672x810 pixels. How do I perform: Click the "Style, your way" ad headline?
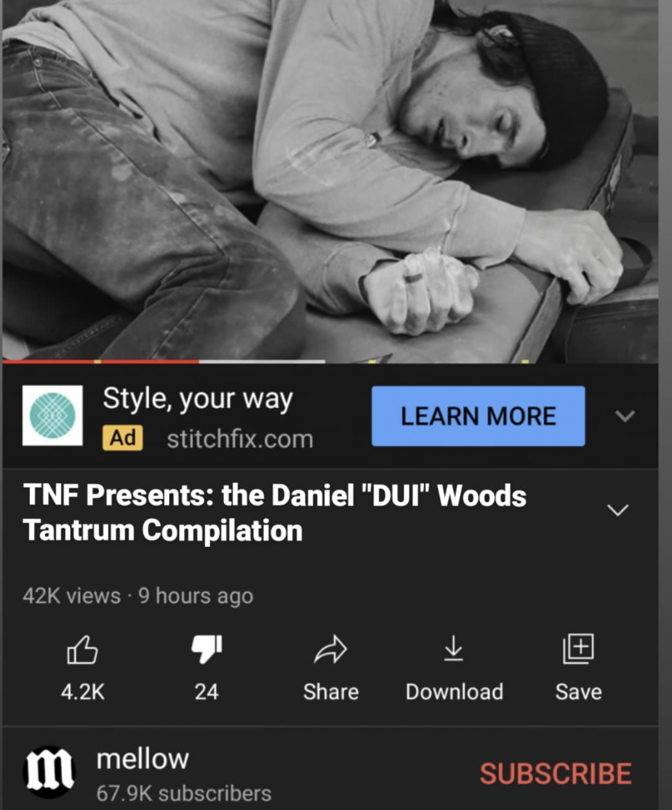pyautogui.click(x=198, y=399)
